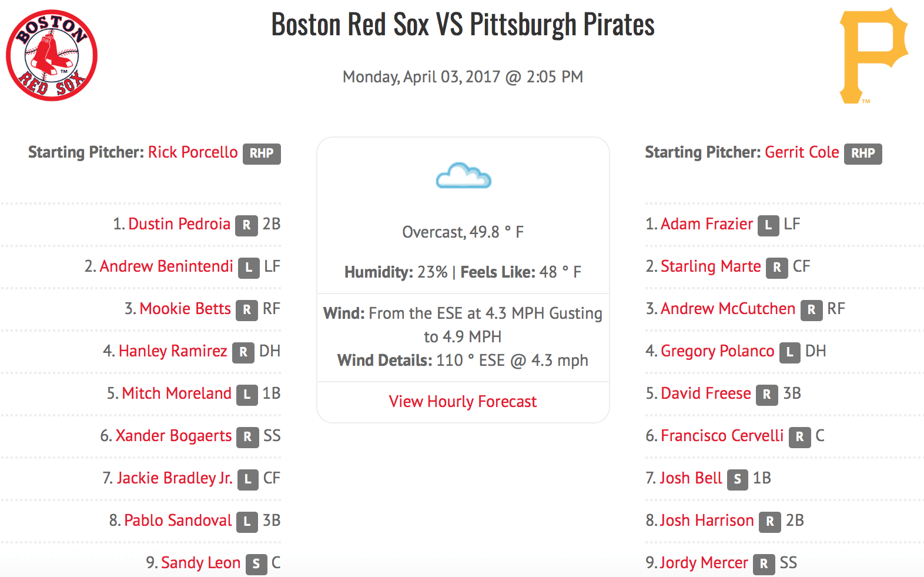The image size is (924, 577).
Task: Click the Boston Red Sox logo
Action: (x=52, y=55)
